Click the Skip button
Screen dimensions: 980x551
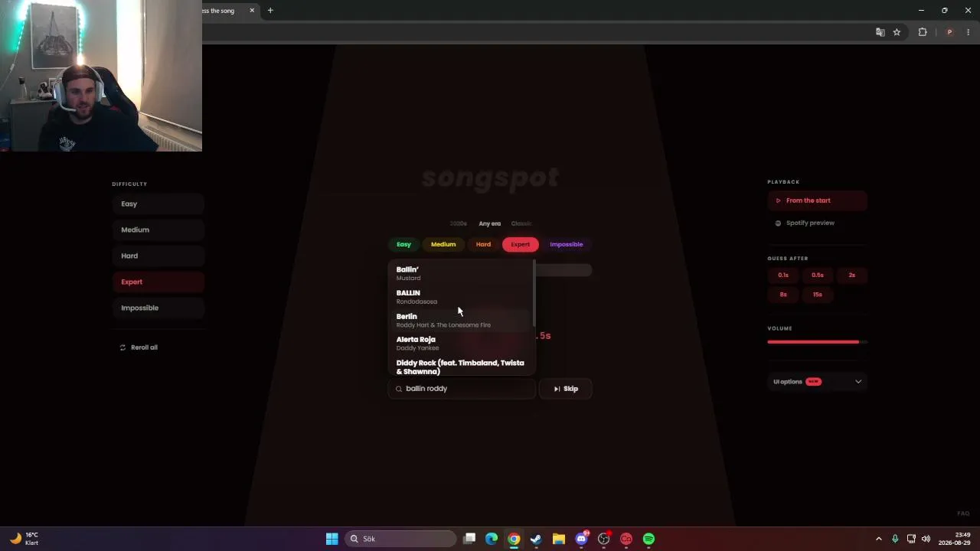pos(566,389)
